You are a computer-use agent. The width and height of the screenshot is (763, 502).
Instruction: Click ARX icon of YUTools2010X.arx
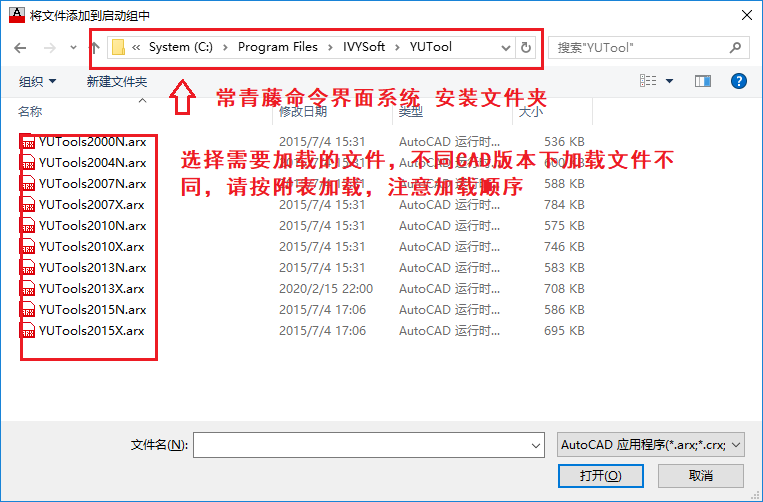(28, 247)
